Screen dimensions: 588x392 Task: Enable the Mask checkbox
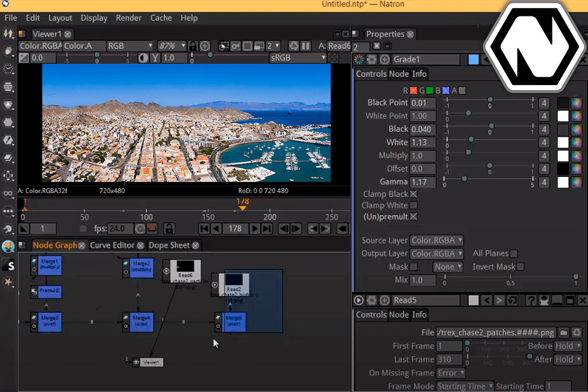tap(413, 266)
